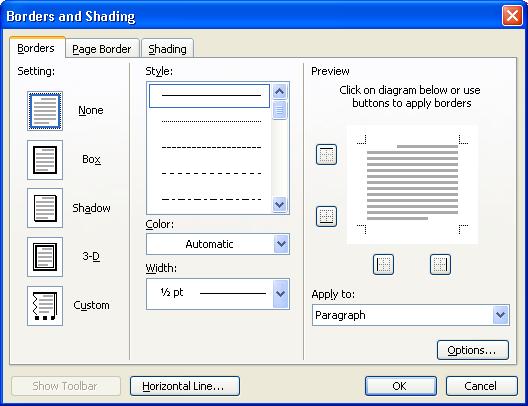Toggle the right border button in Preview

[x=440, y=264]
